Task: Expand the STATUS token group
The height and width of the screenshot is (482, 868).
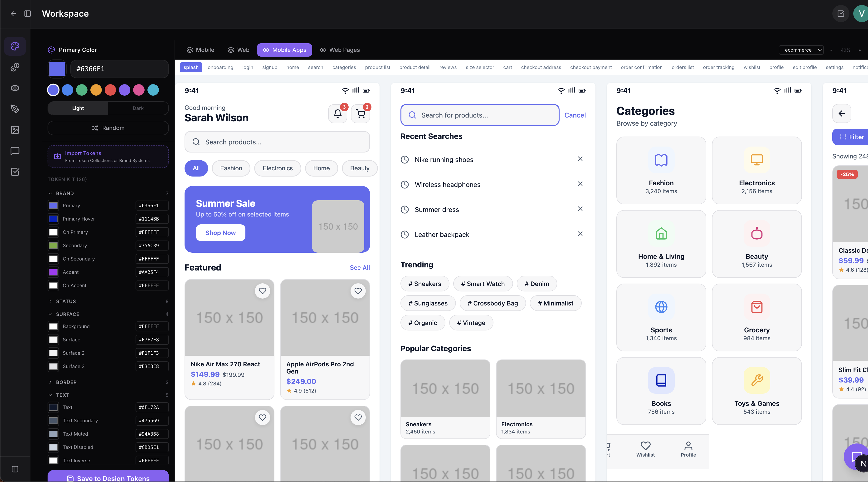Action: pyautogui.click(x=66, y=301)
